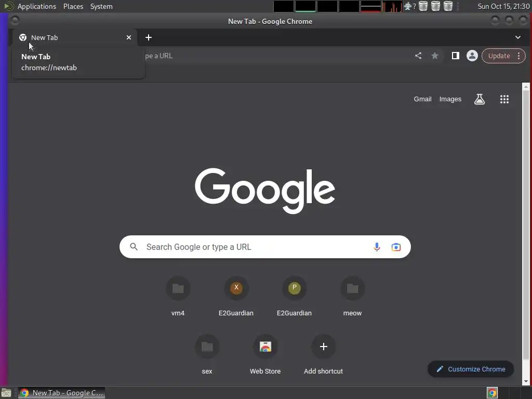
Task: Click the first trash applet in top panel
Action: coord(423,6)
